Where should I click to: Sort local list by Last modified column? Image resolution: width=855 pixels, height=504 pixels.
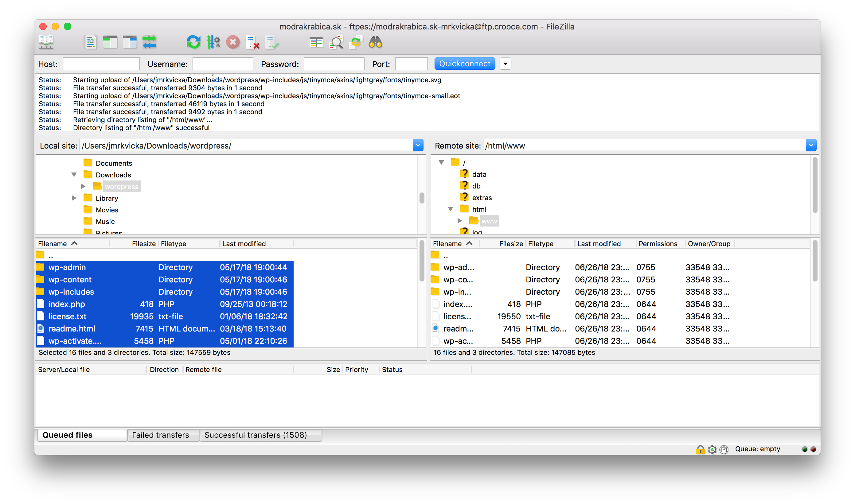(x=256, y=243)
